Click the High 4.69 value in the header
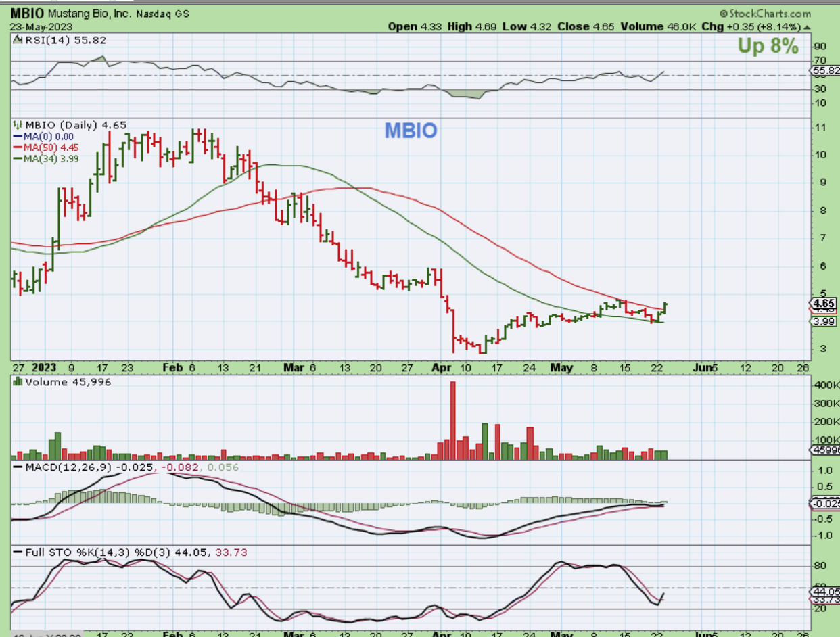The width and height of the screenshot is (840, 637). click(473, 27)
